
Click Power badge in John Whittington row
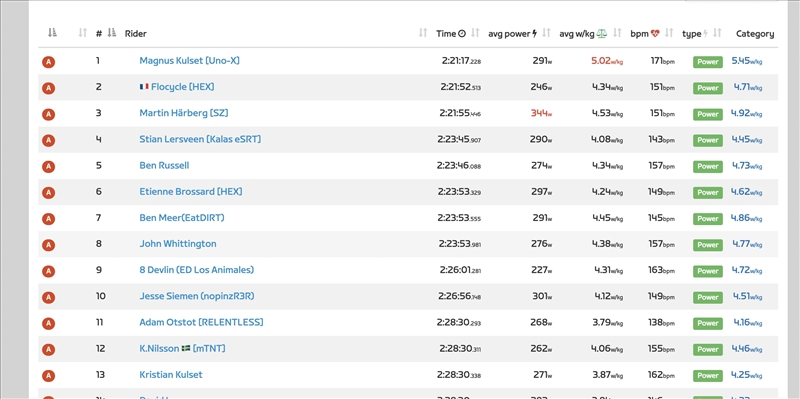click(x=708, y=245)
